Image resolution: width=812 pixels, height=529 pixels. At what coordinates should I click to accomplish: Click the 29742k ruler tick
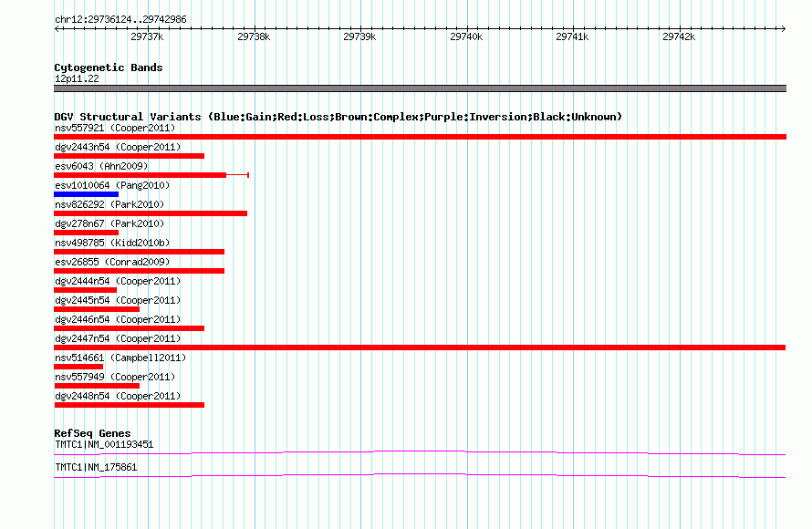tap(679, 36)
